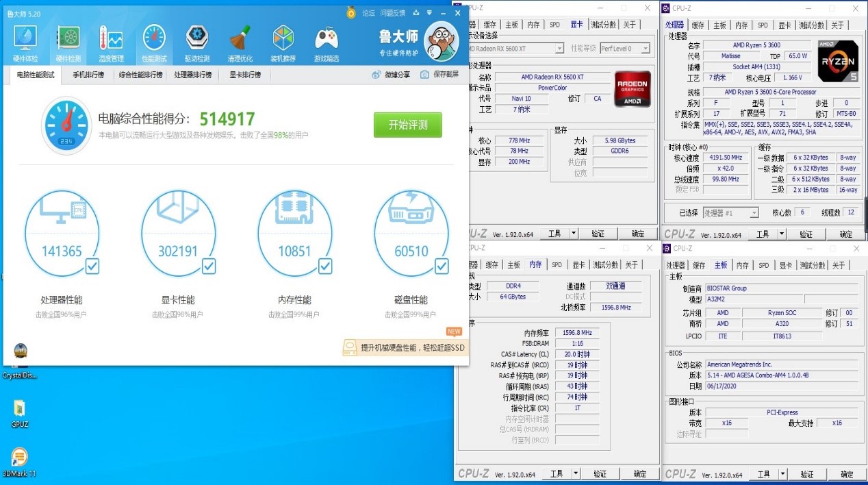
Task: Open the SPD tab in the processor CPU-Z window
Action: [x=763, y=25]
